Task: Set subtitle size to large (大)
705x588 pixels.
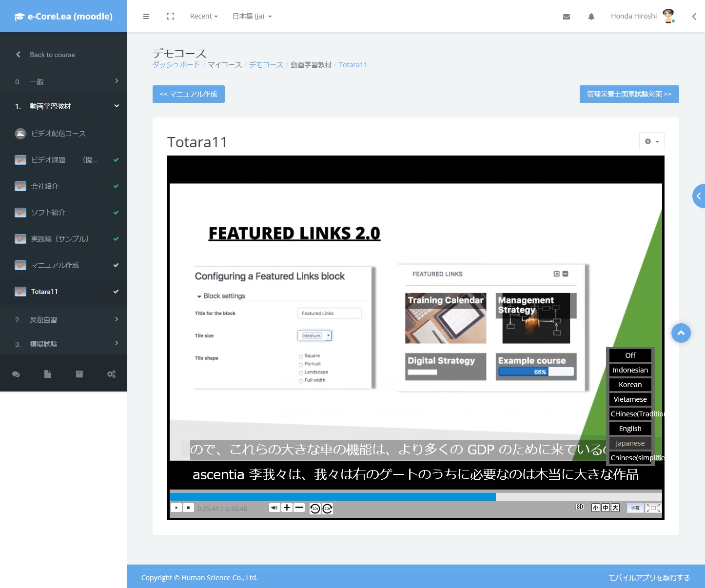Action: click(615, 508)
